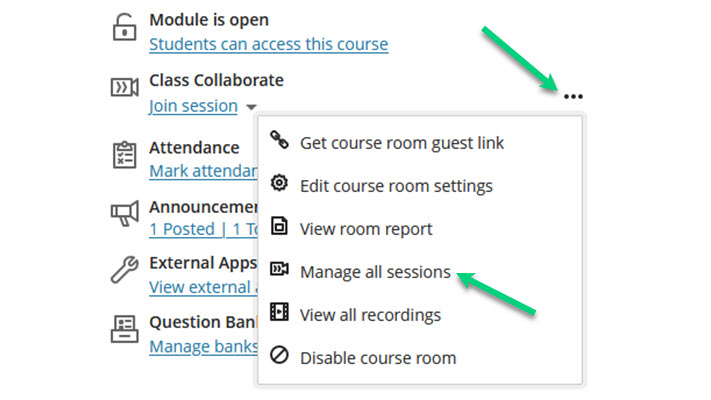The image size is (711, 400).
Task: Click the film strip recordings icon
Action: click(x=279, y=312)
